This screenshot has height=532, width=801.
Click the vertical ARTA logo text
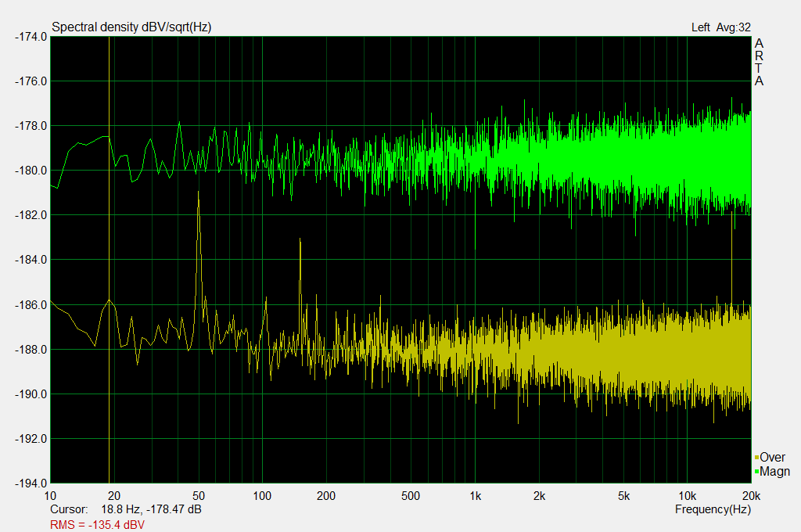coord(759,62)
